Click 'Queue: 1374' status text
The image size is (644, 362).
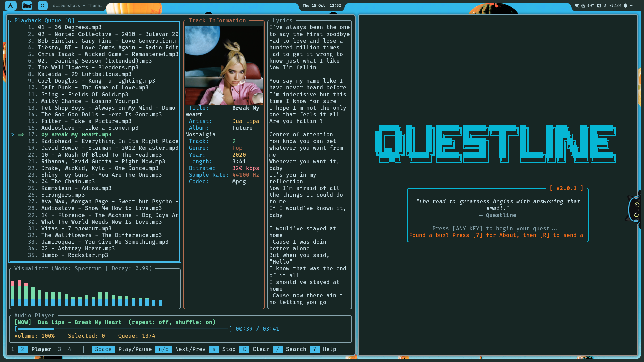click(137, 336)
